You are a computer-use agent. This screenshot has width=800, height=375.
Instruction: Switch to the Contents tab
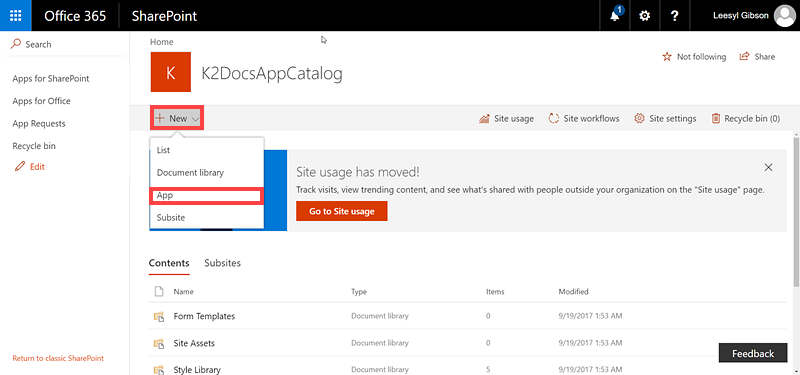coord(169,263)
